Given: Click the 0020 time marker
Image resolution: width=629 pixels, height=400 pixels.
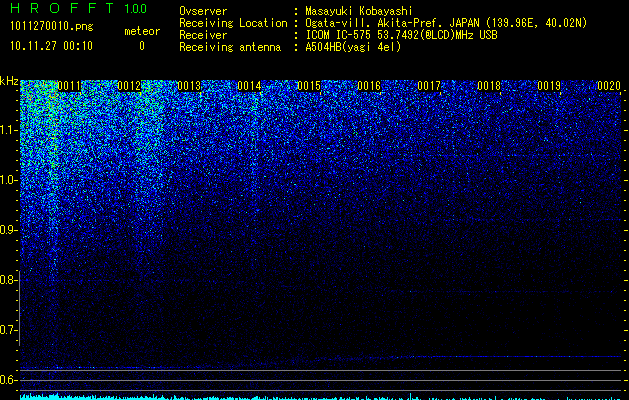Looking at the screenshot, I should pyautogui.click(x=609, y=86).
